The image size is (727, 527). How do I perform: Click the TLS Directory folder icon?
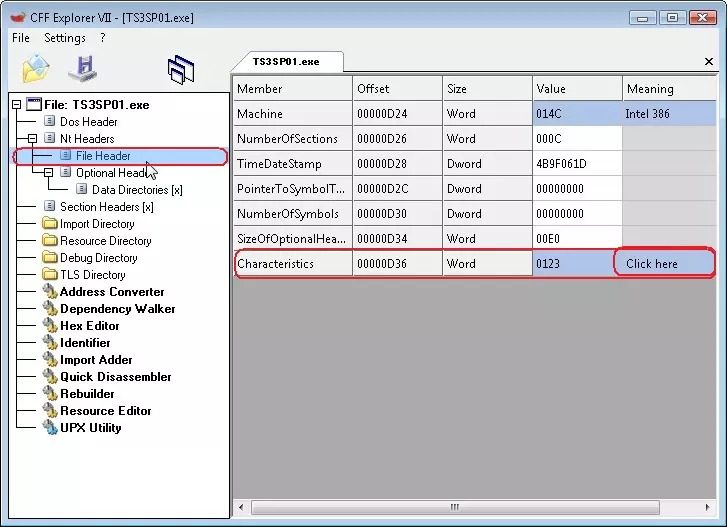(x=49, y=274)
